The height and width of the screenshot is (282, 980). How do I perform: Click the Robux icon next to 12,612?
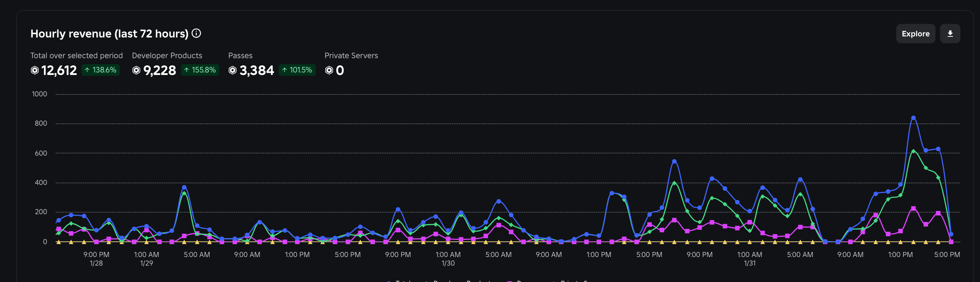tap(35, 70)
